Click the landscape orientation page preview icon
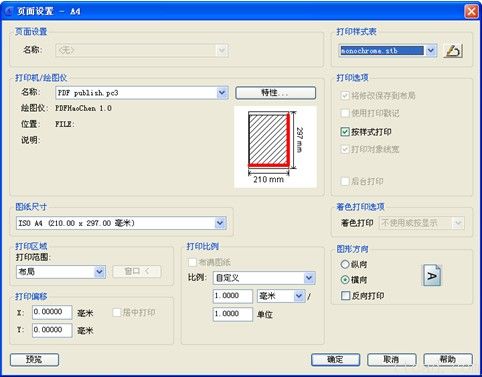The image size is (482, 377). click(x=432, y=275)
